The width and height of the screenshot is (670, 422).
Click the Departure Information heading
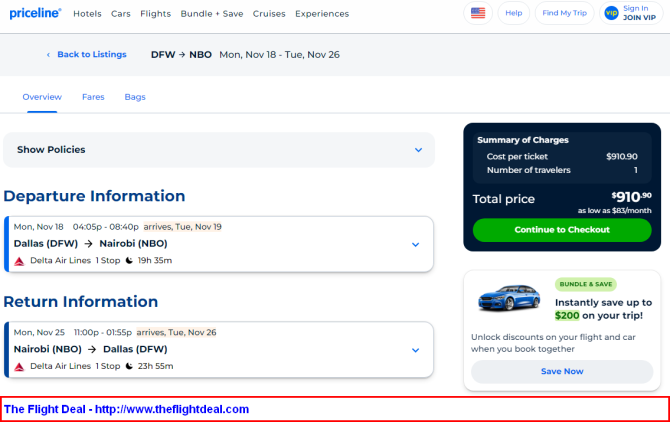pos(94,196)
